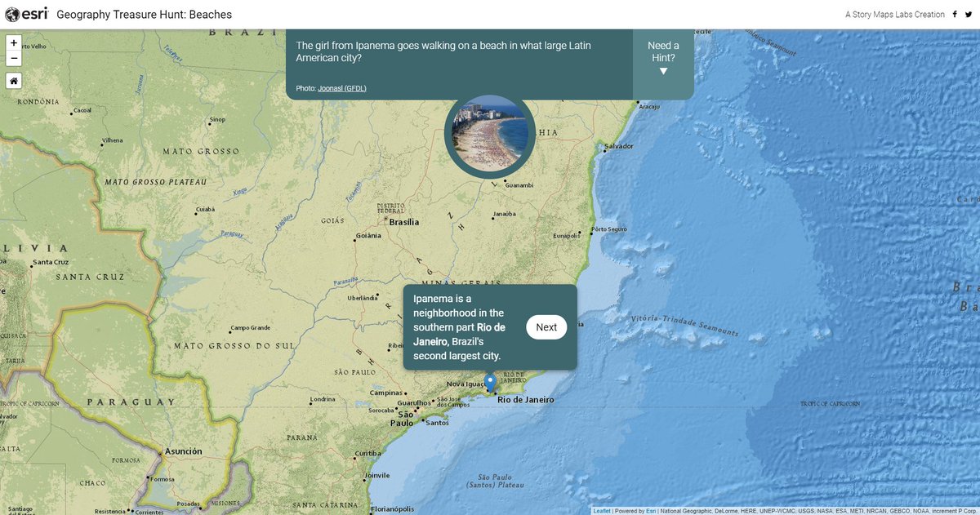Viewport: 980px width, 515px height.
Task: Click the Goiânia city label
Action: tap(369, 236)
